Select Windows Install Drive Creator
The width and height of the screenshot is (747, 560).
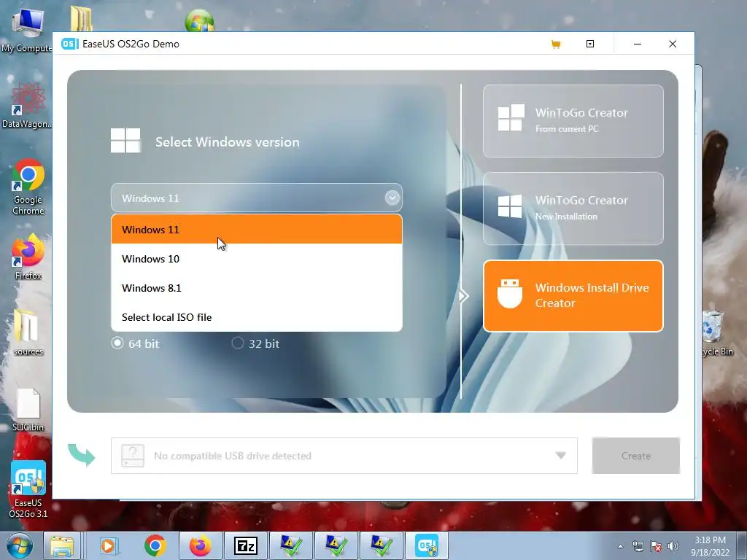(573, 296)
